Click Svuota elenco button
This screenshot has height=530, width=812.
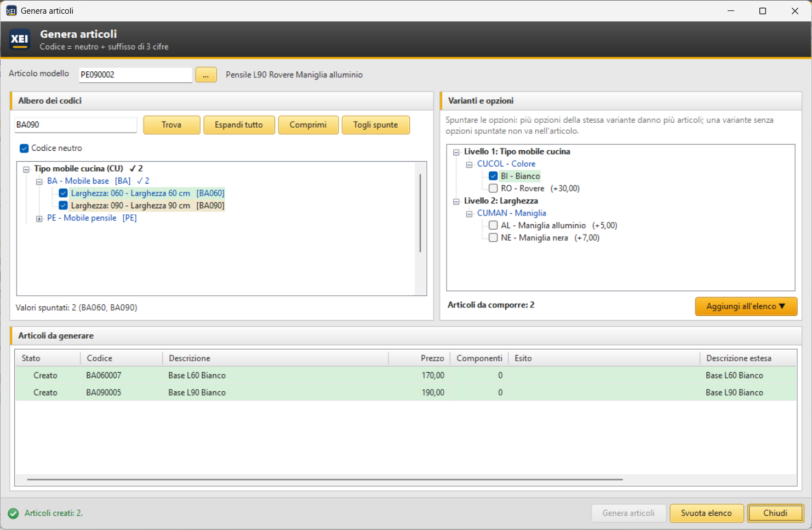coord(706,514)
